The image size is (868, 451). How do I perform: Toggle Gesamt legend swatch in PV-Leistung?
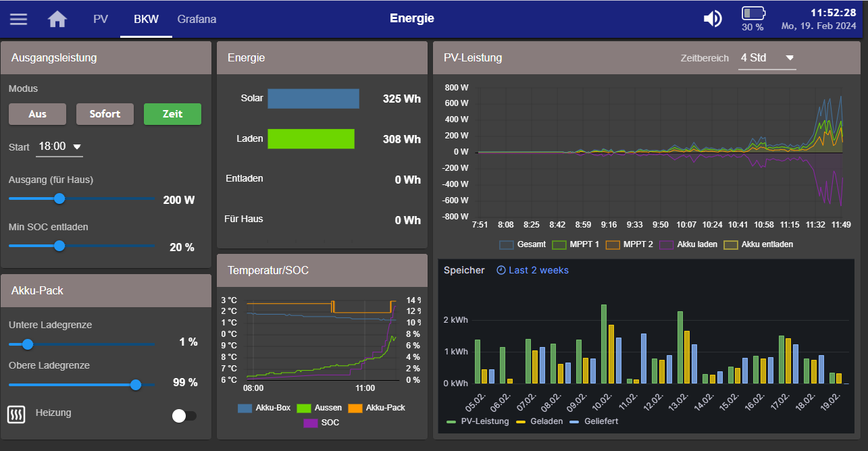(x=507, y=244)
